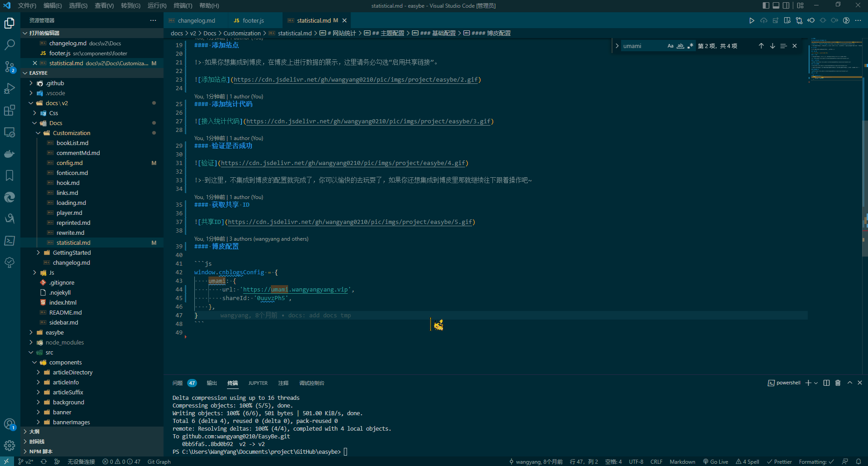Click Go Live in the status bar
The height and width of the screenshot is (466, 868).
(x=716, y=461)
